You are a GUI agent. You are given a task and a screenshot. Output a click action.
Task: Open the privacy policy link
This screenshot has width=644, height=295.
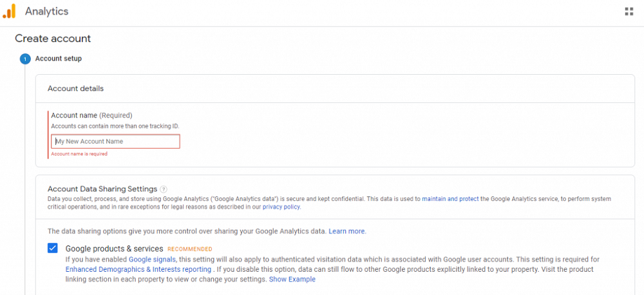point(281,207)
